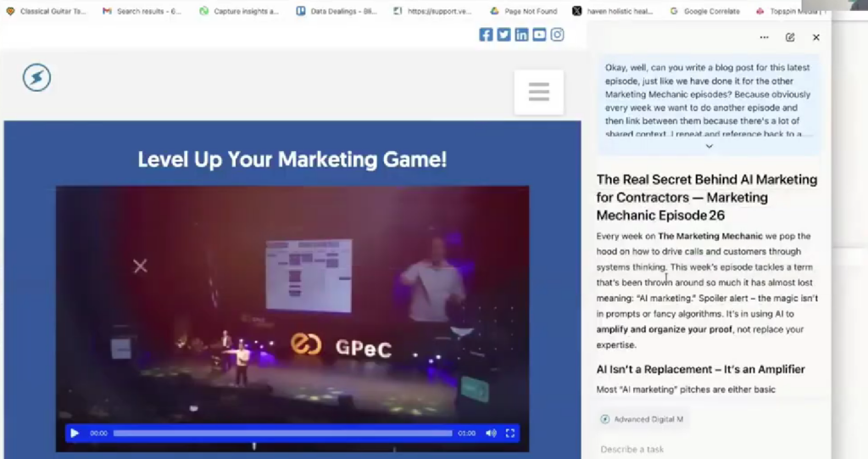
Task: Open the LinkedIn social icon
Action: click(x=521, y=35)
